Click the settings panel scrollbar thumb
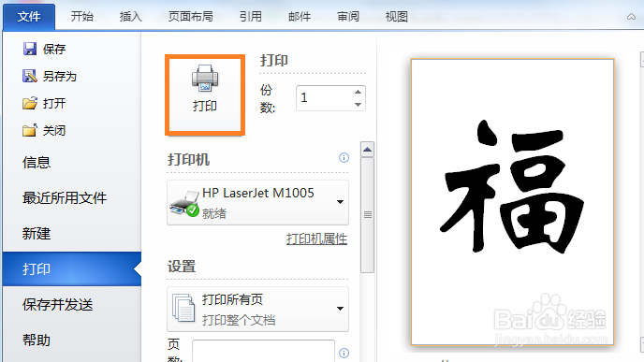The height and width of the screenshot is (362, 644). [x=367, y=215]
